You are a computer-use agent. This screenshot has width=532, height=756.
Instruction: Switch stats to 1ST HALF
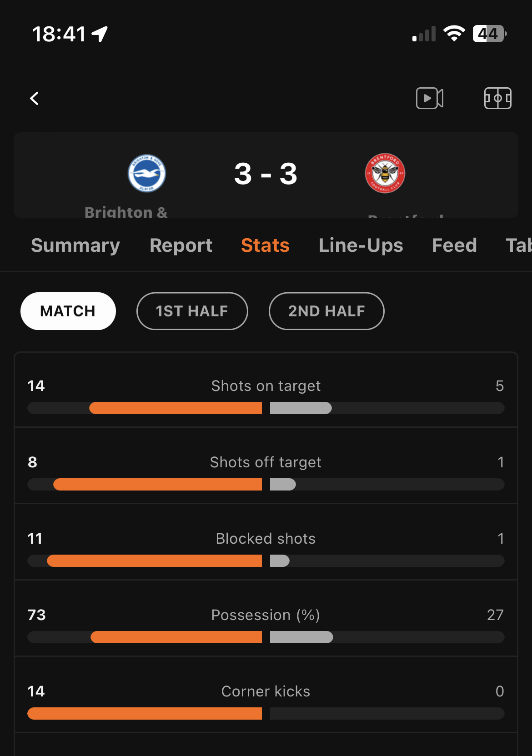point(192,311)
